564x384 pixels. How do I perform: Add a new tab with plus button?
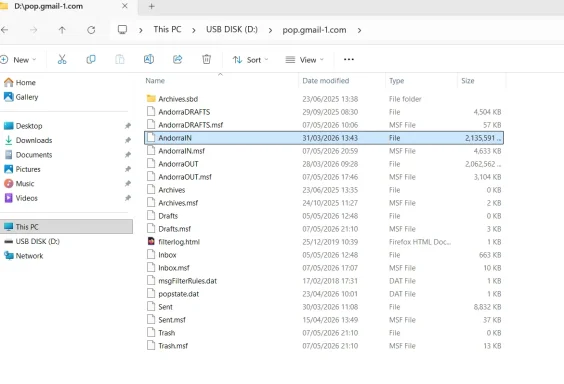[151, 6]
